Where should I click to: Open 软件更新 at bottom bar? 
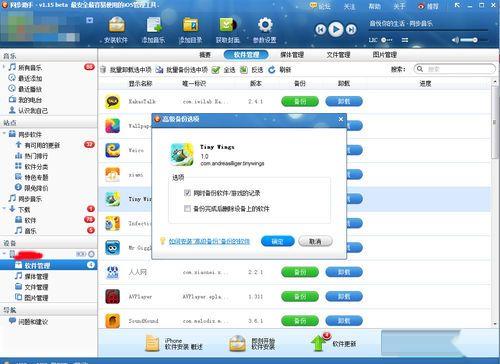click(334, 343)
